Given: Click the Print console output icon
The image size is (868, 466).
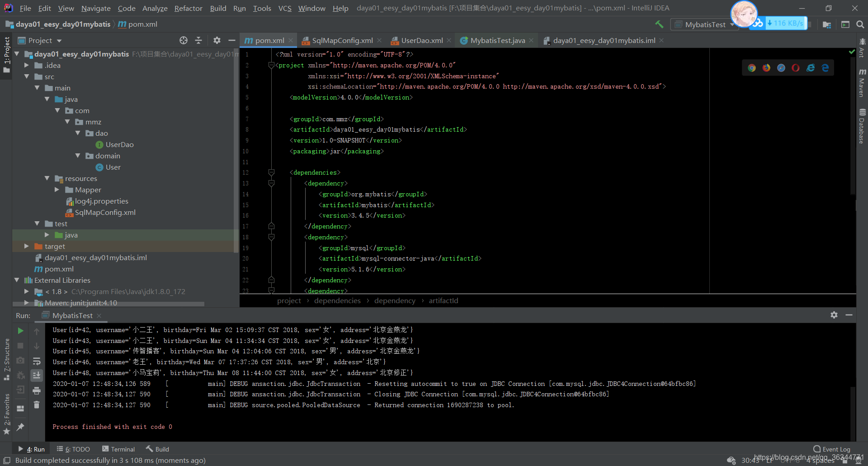Looking at the screenshot, I should click(x=37, y=390).
